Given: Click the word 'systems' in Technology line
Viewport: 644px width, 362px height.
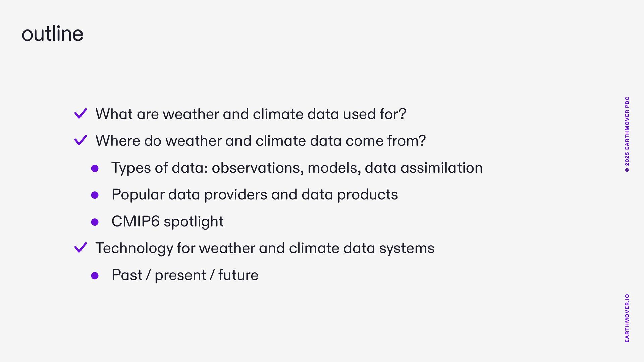Looking at the screenshot, I should click(407, 249).
